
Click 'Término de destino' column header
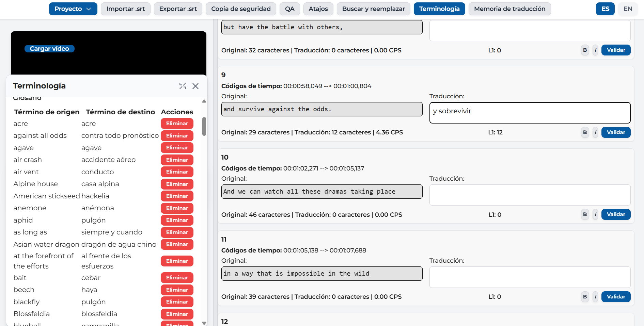(120, 112)
